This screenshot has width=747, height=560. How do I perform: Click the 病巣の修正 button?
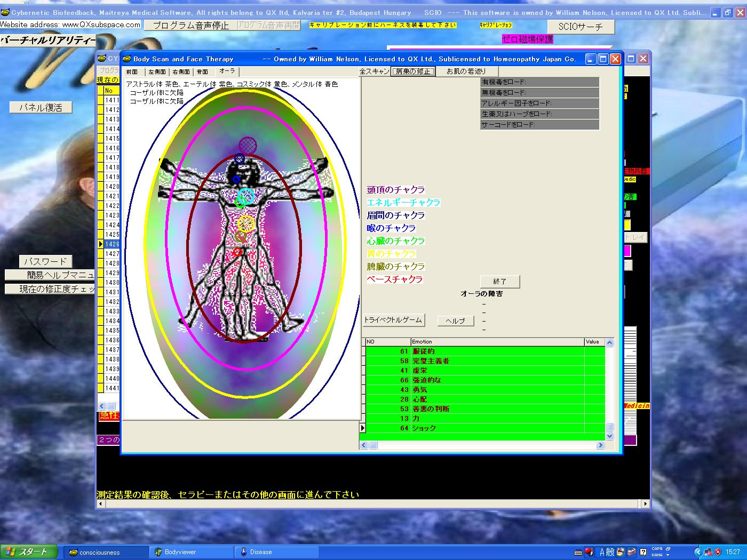click(x=414, y=71)
